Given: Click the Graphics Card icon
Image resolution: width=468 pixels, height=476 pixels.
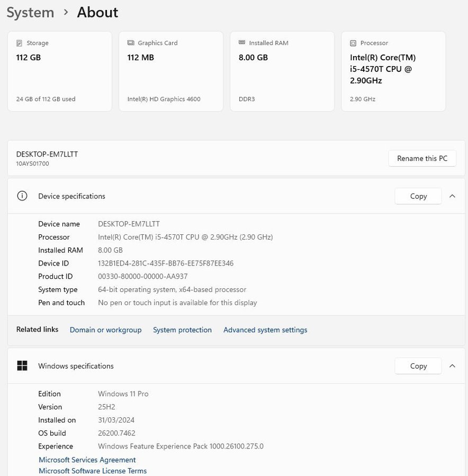Looking at the screenshot, I should (x=131, y=43).
